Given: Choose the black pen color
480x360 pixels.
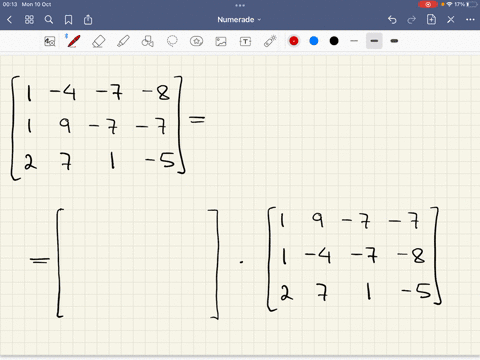Looking at the screenshot, I should (334, 41).
